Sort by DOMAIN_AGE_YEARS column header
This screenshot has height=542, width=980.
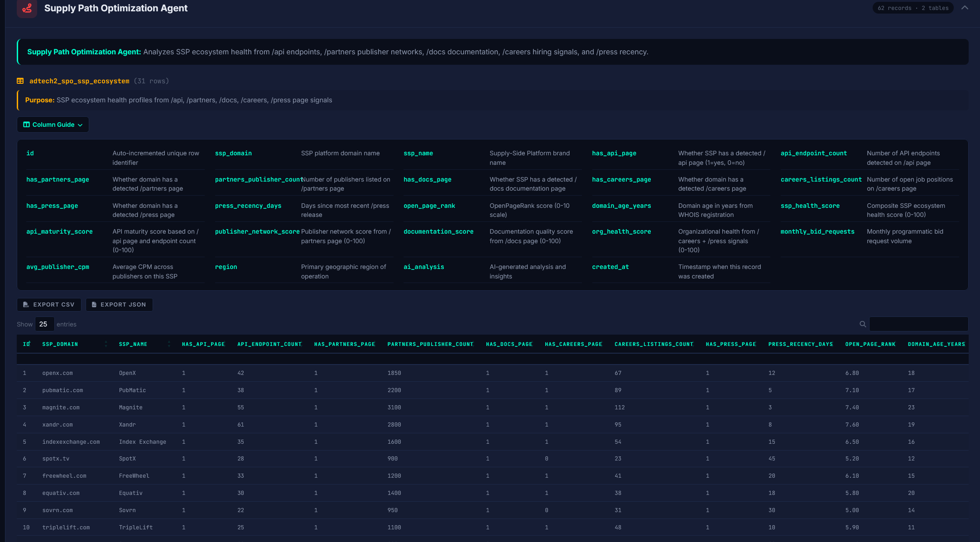pyautogui.click(x=936, y=344)
